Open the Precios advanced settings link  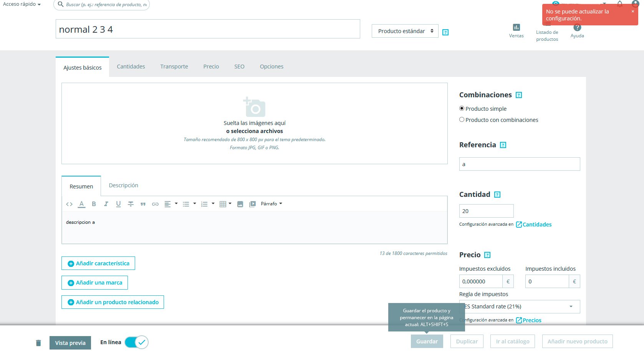[x=528, y=320]
